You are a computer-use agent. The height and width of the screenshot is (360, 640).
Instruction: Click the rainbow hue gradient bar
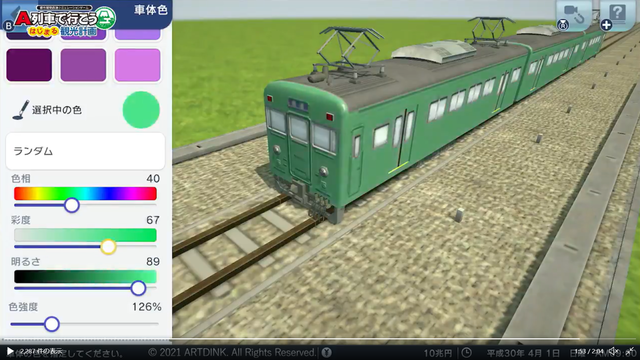click(85, 193)
